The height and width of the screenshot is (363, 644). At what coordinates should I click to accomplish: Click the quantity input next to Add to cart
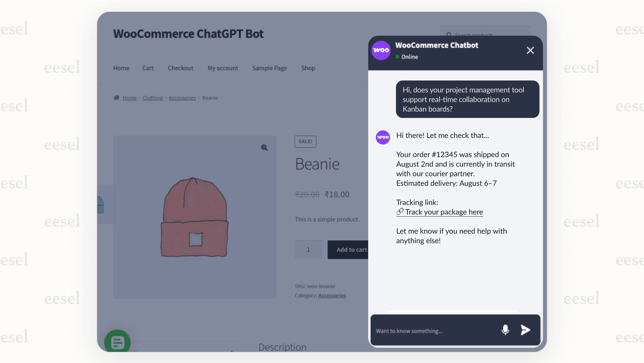[x=308, y=249]
